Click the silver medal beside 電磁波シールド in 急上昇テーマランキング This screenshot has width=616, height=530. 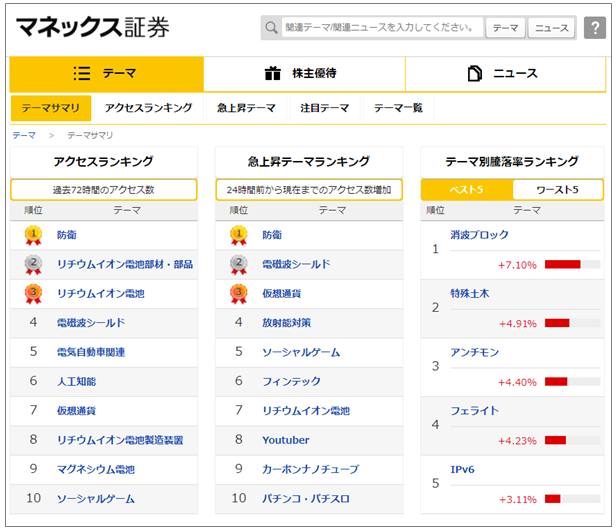click(239, 264)
